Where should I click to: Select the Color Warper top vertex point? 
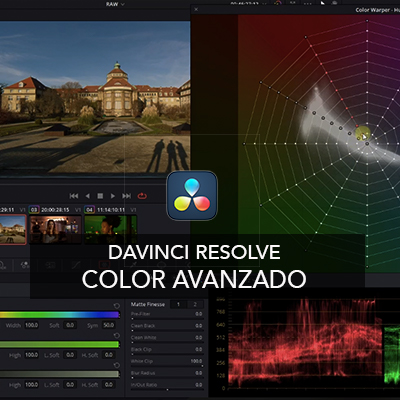(x=367, y=21)
